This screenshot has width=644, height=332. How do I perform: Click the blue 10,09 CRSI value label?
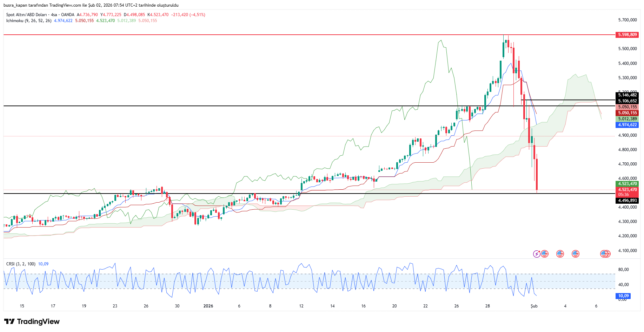click(x=623, y=296)
